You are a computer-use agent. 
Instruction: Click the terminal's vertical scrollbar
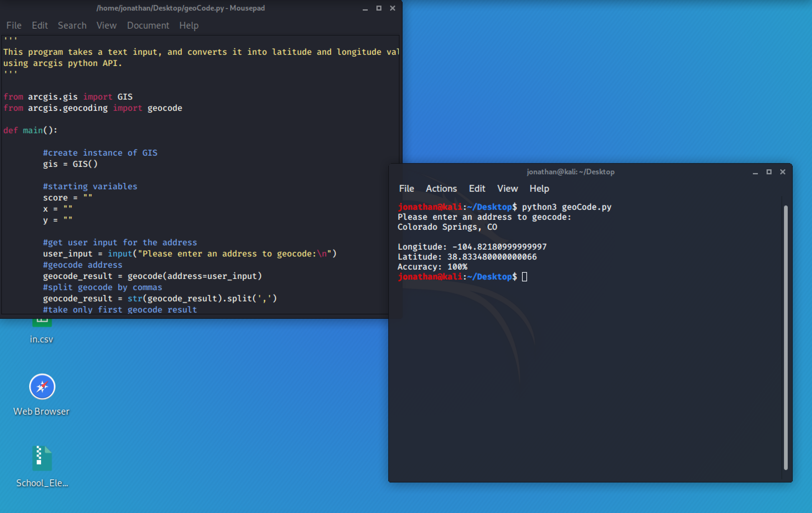785,337
